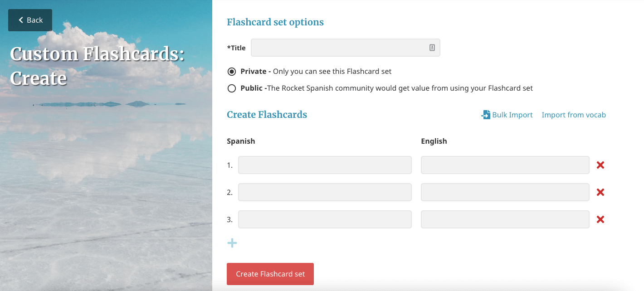Go back using the Back button
The width and height of the screenshot is (644, 291).
coord(30,20)
